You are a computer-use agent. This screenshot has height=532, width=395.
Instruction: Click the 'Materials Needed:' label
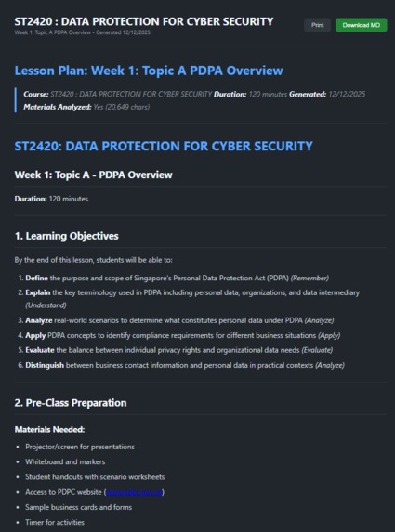[x=49, y=429]
